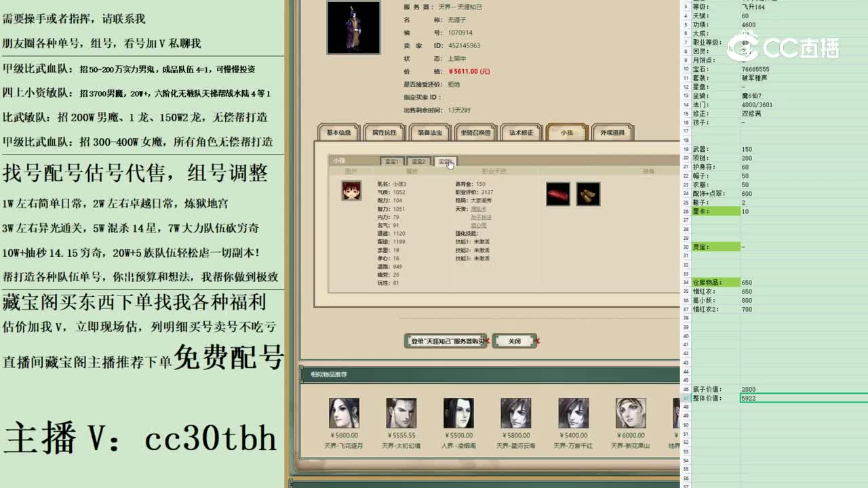
Task: Open the 基本信息 tab
Action: (x=339, y=133)
